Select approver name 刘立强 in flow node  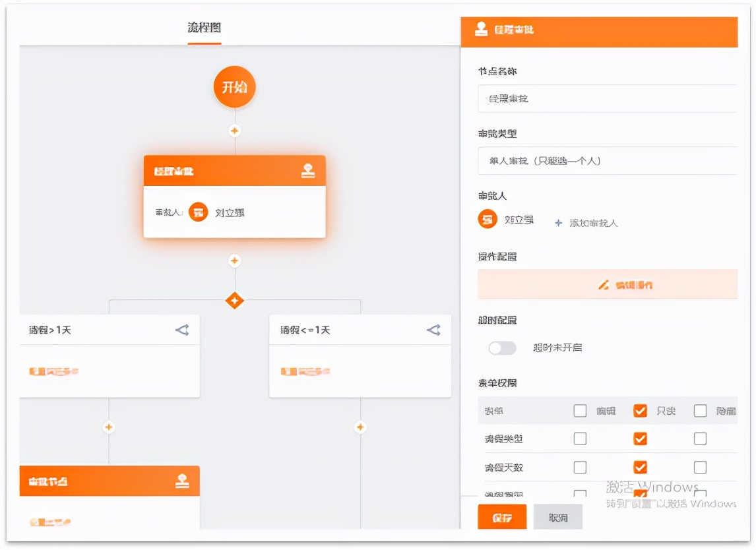[x=230, y=212]
